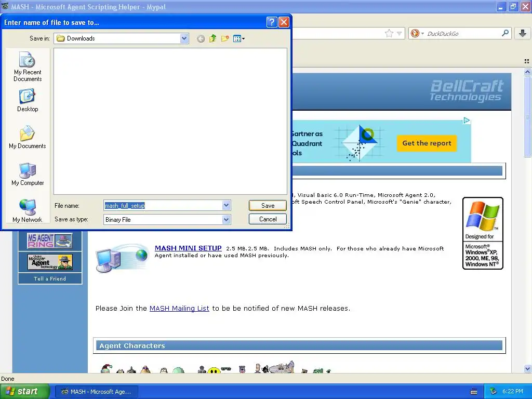Image resolution: width=532 pixels, height=399 pixels.
Task: Go up one folder level
Action: click(212, 38)
